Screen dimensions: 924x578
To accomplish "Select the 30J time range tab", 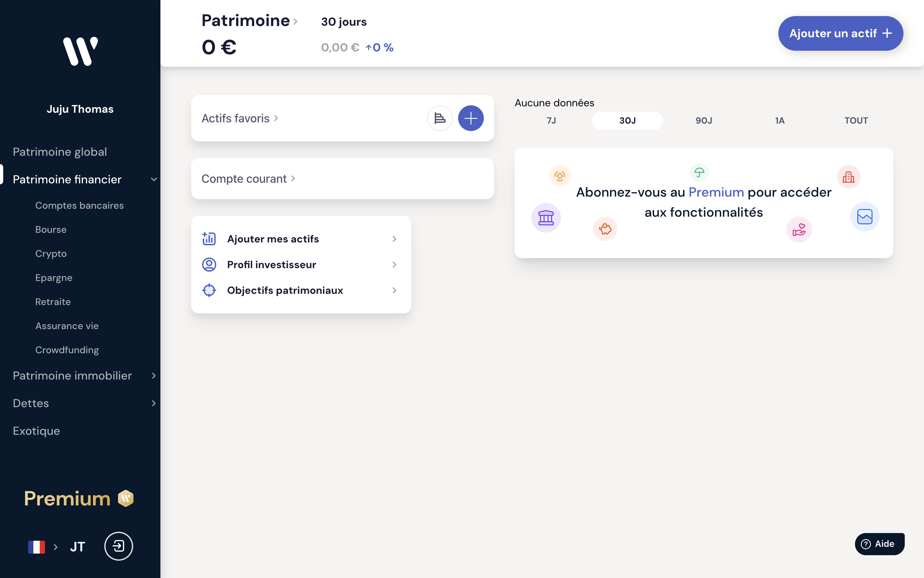I will (x=627, y=120).
